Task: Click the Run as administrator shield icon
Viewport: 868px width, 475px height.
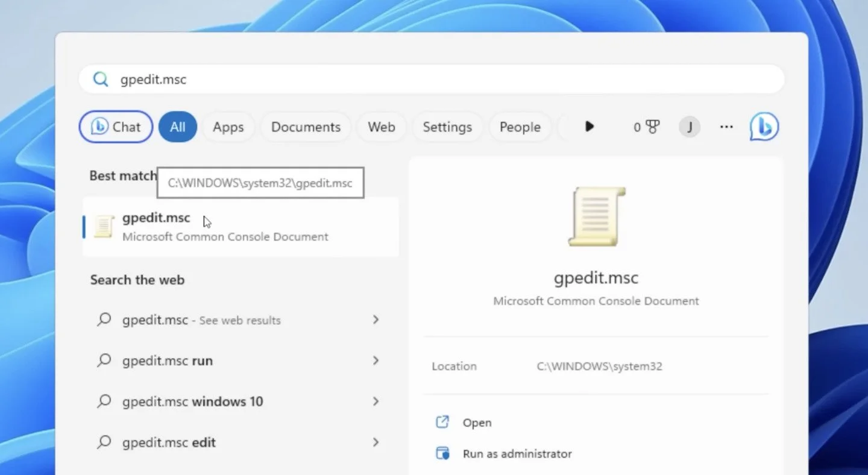Action: pyautogui.click(x=442, y=453)
